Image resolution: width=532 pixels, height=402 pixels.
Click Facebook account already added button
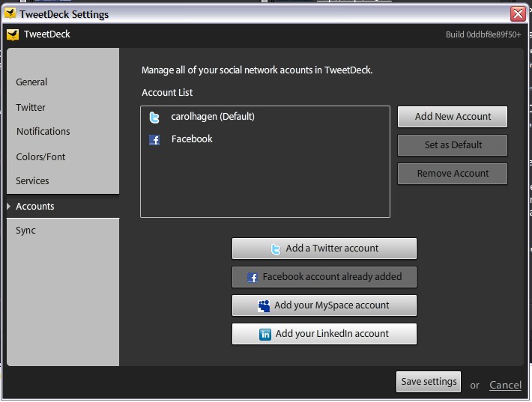click(x=324, y=277)
